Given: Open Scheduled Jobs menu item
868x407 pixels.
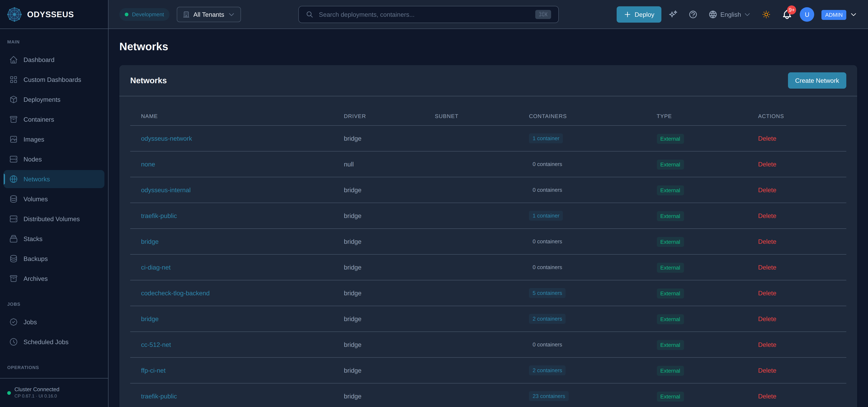Looking at the screenshot, I should (x=54, y=342).
